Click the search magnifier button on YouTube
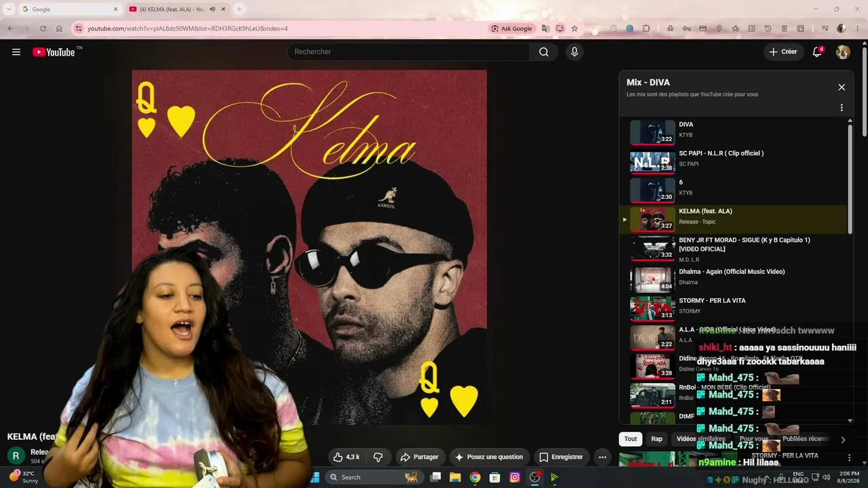868x488 pixels. tap(544, 52)
